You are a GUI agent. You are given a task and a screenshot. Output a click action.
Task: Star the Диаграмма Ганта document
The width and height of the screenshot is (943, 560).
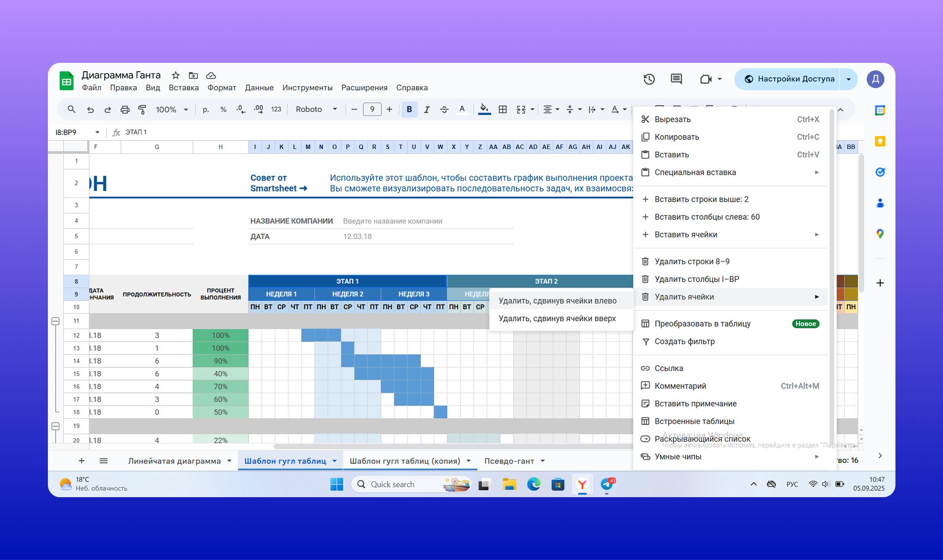point(176,75)
